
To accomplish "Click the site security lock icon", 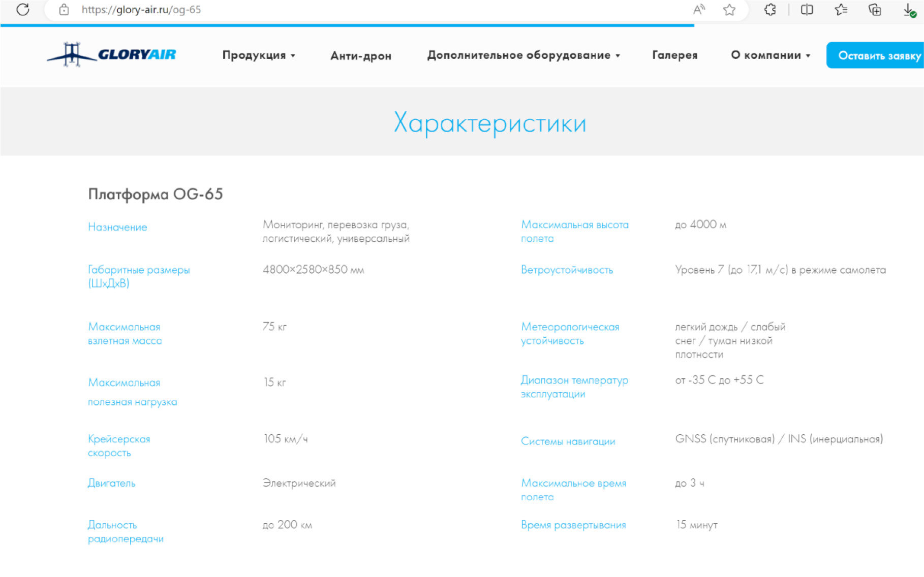I will coord(64,10).
